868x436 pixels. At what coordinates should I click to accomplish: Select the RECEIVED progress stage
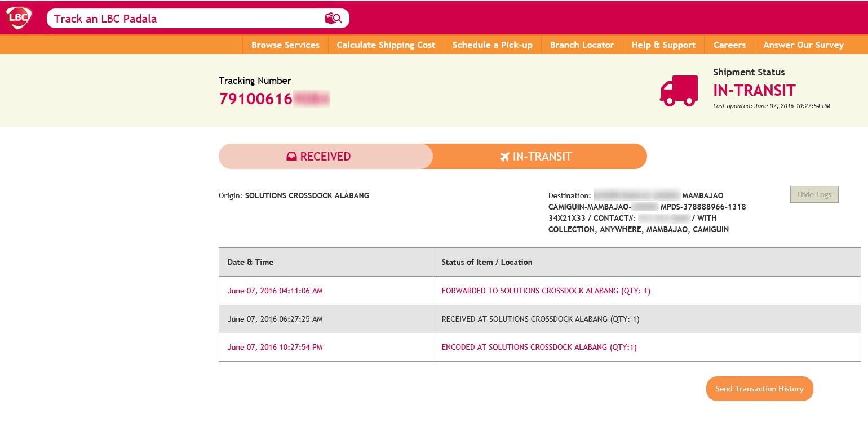coord(325,157)
